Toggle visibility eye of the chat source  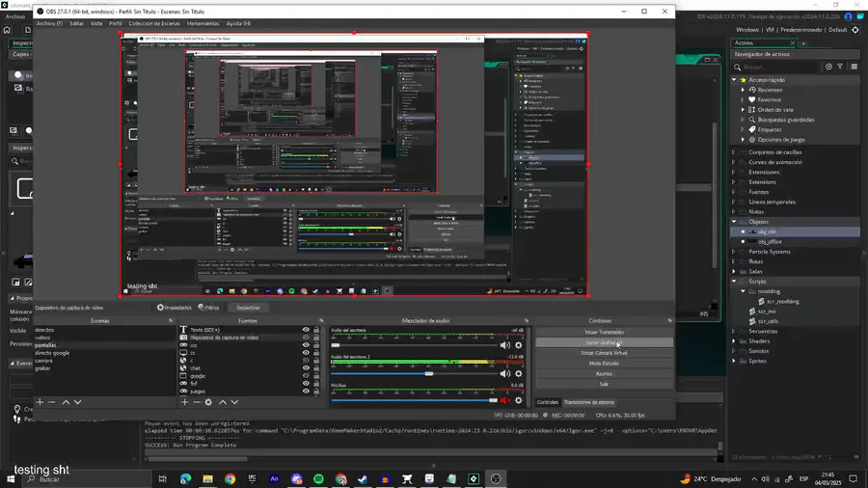(306, 368)
